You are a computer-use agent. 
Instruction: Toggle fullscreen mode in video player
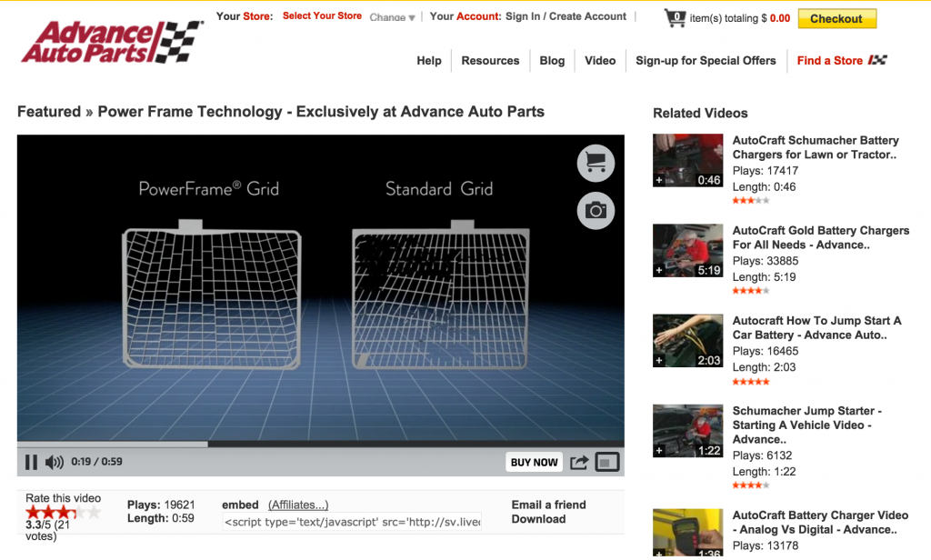coord(606,462)
